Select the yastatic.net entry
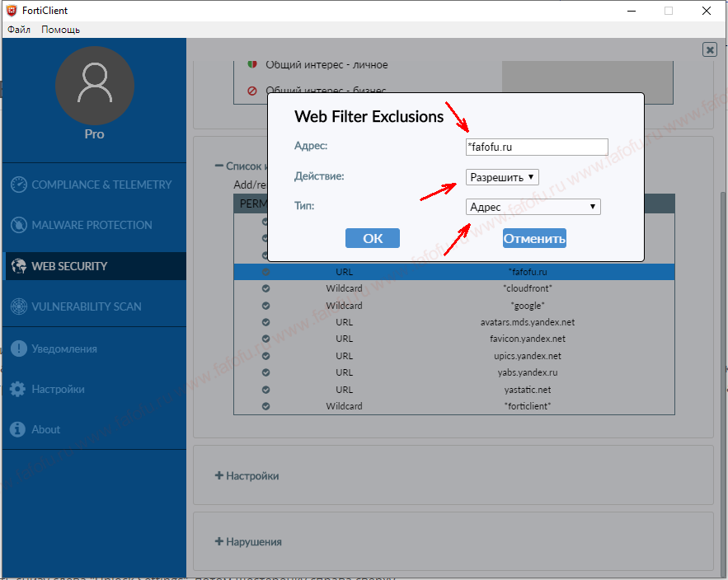728x580 pixels. 454,390
